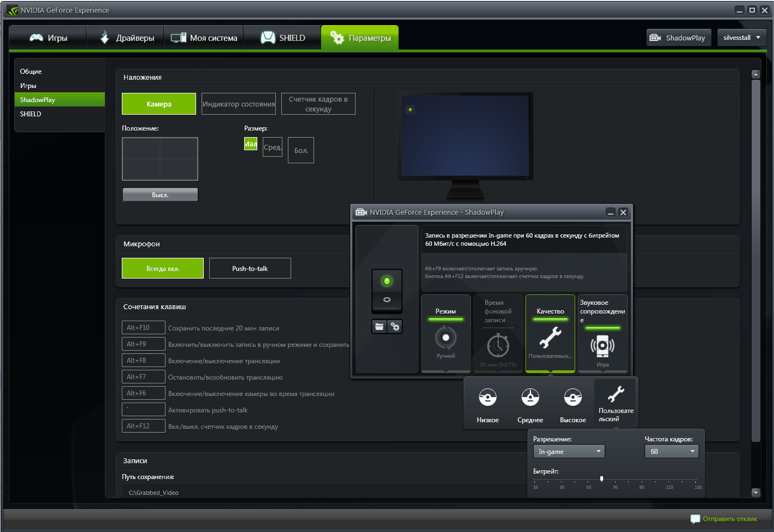Toggle the Камера overlay button
774x532 pixels.
click(x=159, y=104)
